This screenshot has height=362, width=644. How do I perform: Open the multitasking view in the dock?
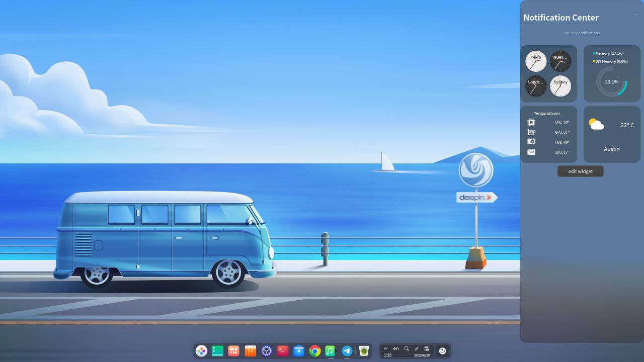click(233, 351)
